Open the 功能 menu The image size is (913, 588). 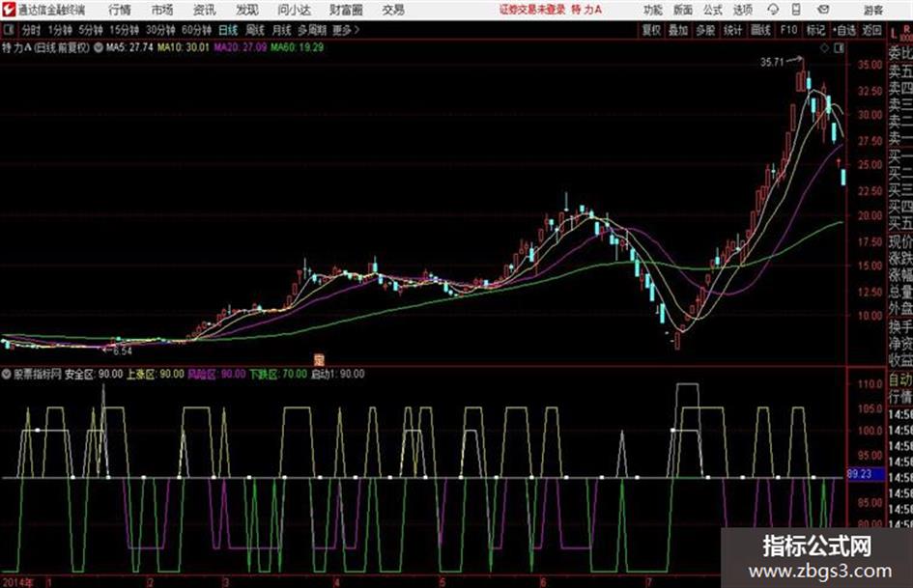(x=653, y=10)
